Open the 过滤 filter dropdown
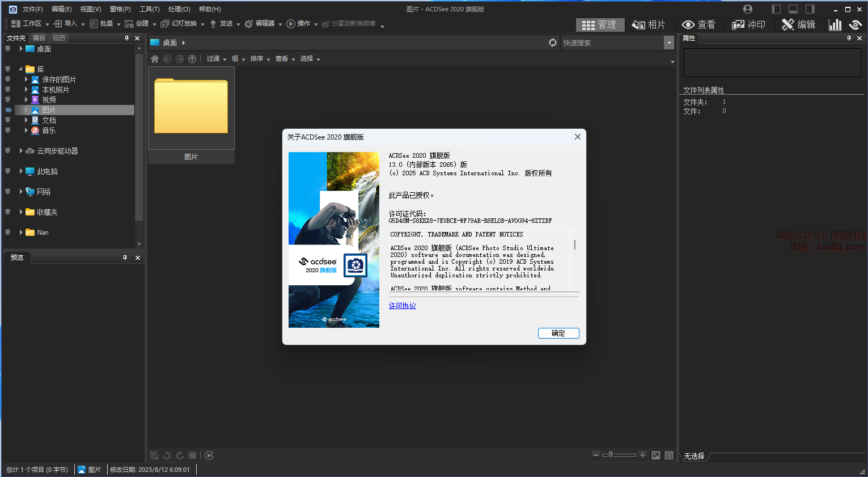Image resolution: width=868 pixels, height=477 pixels. (216, 59)
